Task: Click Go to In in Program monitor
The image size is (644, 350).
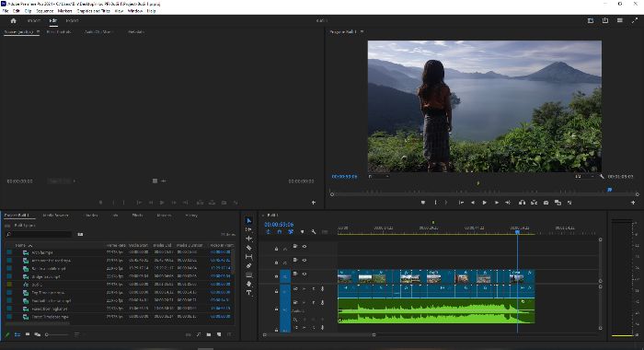Action: 461,203
